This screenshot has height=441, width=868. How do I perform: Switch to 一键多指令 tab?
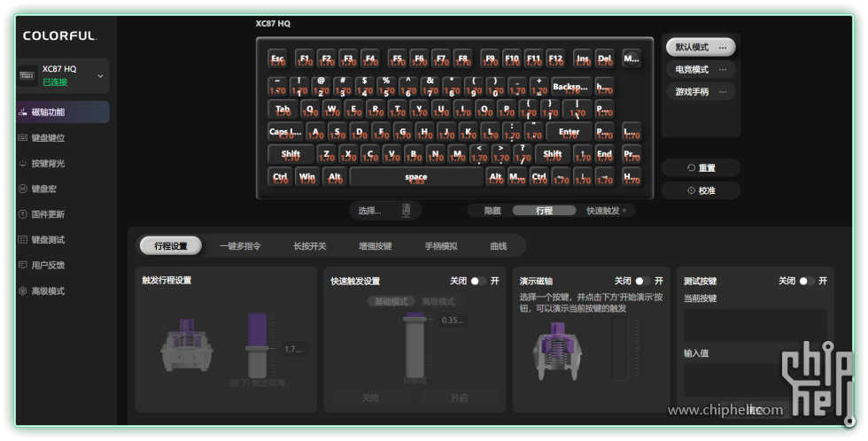coord(240,246)
